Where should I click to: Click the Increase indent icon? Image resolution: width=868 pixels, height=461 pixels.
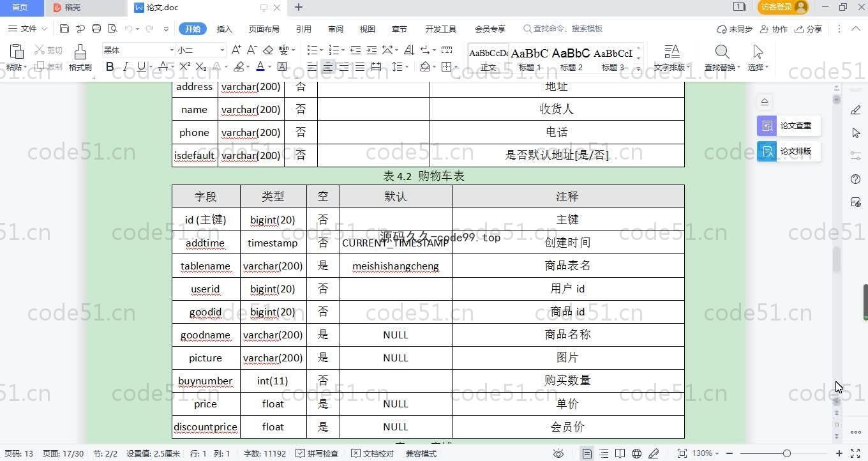point(371,50)
